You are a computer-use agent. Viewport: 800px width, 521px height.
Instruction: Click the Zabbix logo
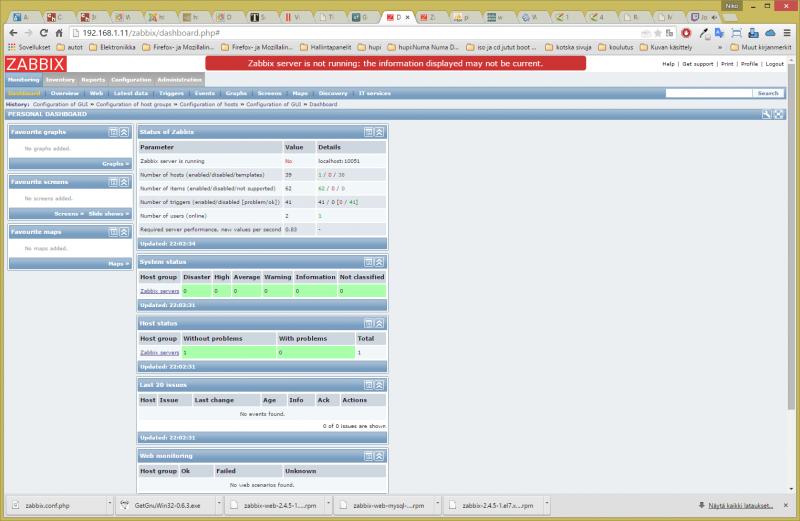click(36, 64)
